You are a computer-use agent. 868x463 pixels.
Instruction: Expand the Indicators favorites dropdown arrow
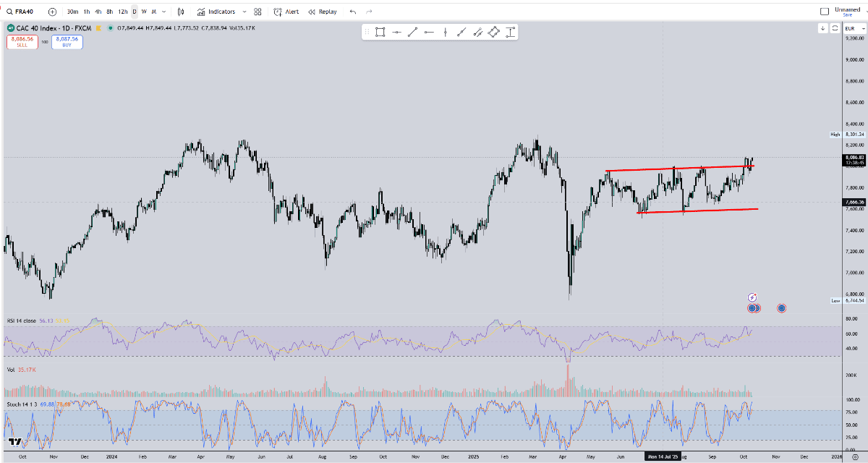pos(244,12)
